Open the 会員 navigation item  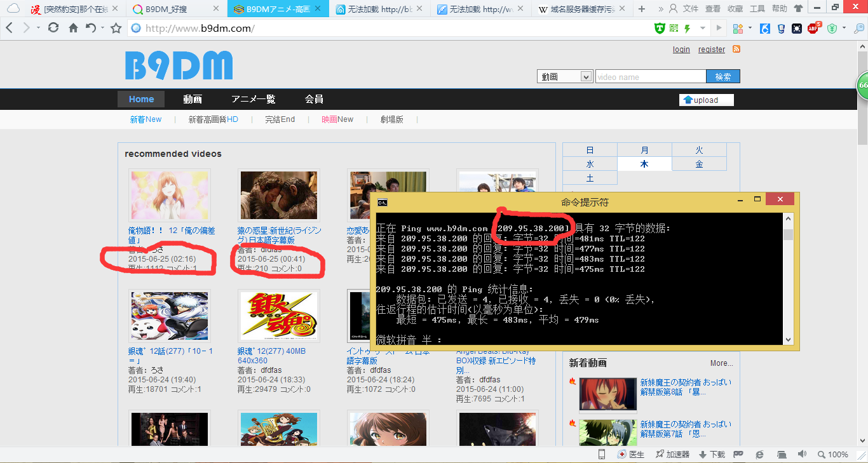[x=314, y=99]
